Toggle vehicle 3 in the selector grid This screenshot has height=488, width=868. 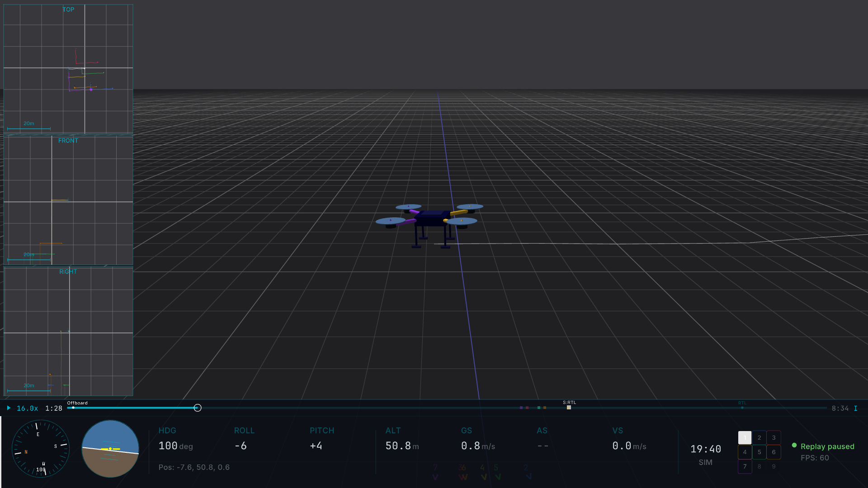pos(774,437)
